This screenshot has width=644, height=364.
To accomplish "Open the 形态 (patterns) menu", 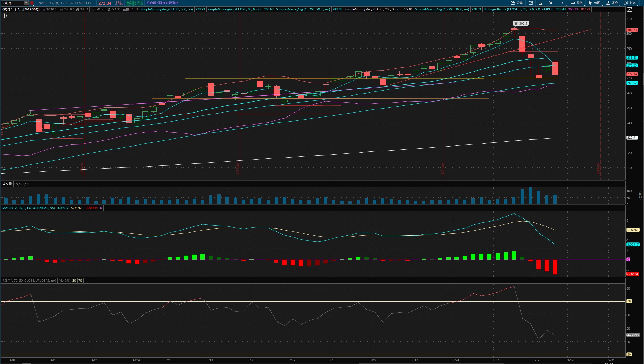I will 630,3.
